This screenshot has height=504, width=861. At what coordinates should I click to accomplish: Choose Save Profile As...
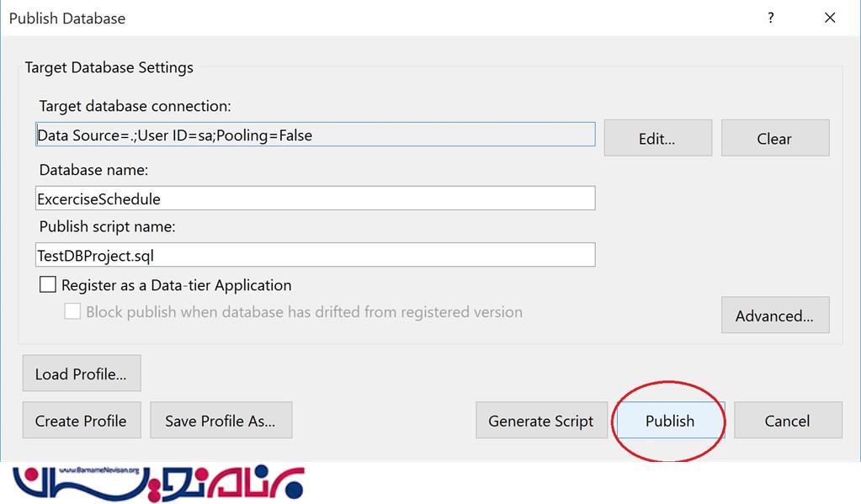[x=221, y=420]
